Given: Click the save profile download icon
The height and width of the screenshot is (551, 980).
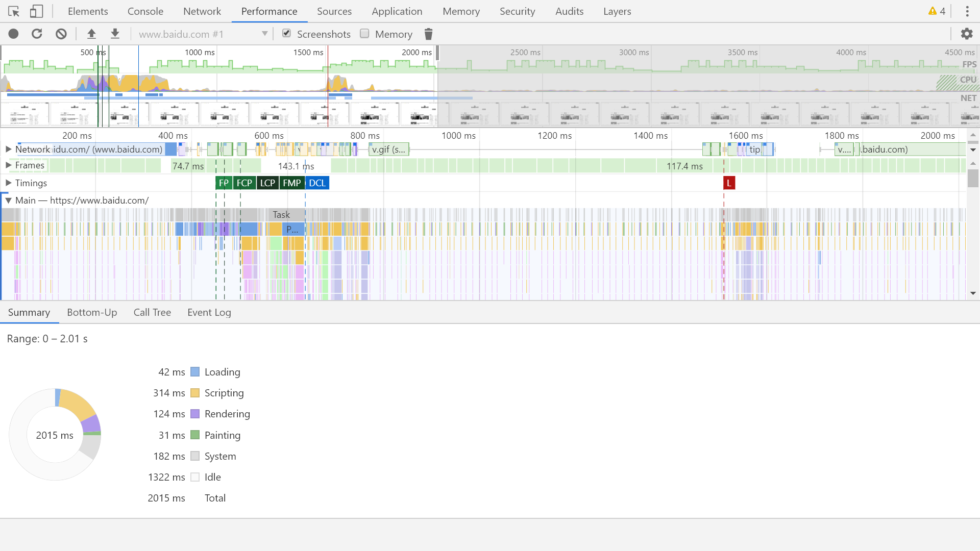Looking at the screenshot, I should pyautogui.click(x=115, y=34).
